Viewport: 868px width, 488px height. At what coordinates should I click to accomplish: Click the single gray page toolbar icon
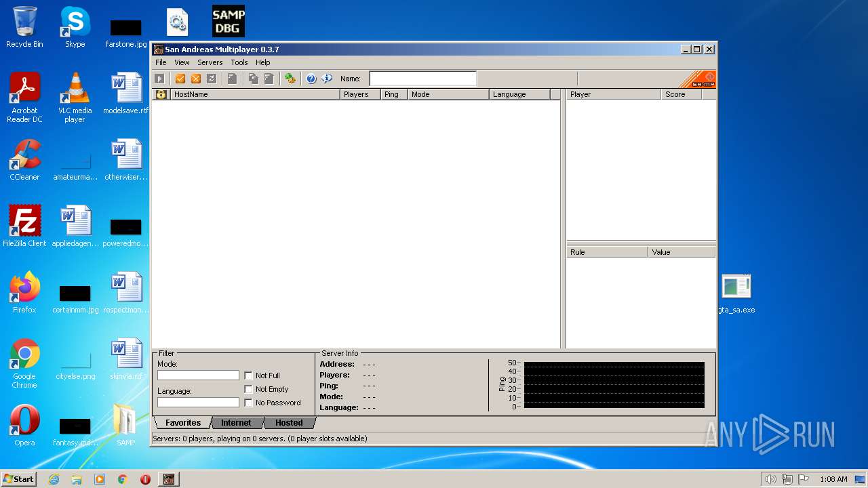[x=232, y=79]
